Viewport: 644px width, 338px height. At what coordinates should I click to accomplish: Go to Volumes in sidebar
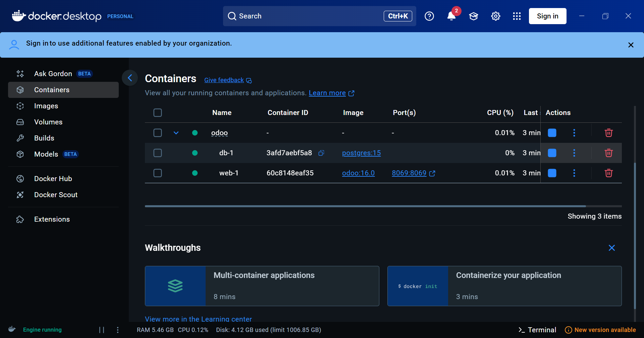[63, 122]
